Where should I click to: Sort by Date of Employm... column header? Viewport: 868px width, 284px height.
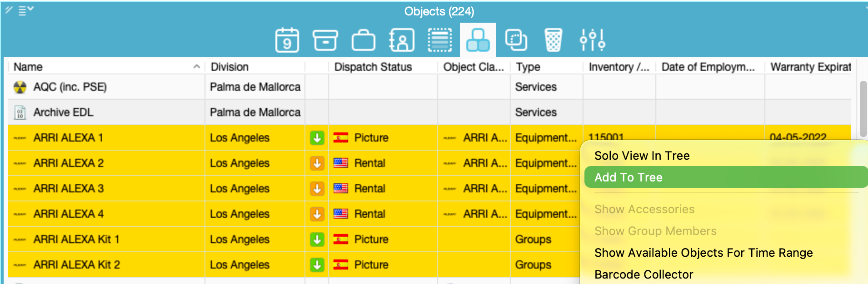click(x=708, y=67)
